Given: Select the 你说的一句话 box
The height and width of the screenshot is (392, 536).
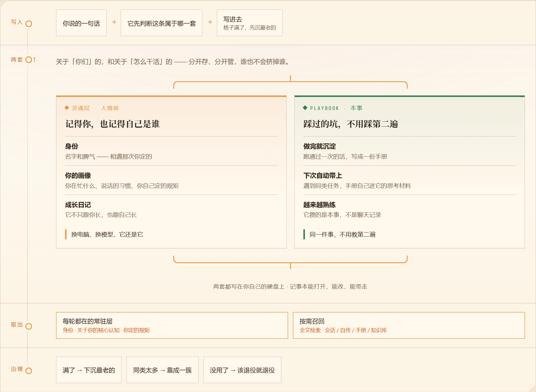Looking at the screenshot, I should [x=81, y=23].
